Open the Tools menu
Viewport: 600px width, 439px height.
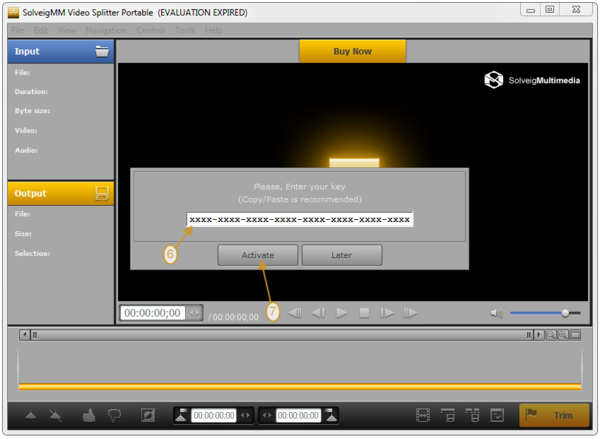[185, 30]
